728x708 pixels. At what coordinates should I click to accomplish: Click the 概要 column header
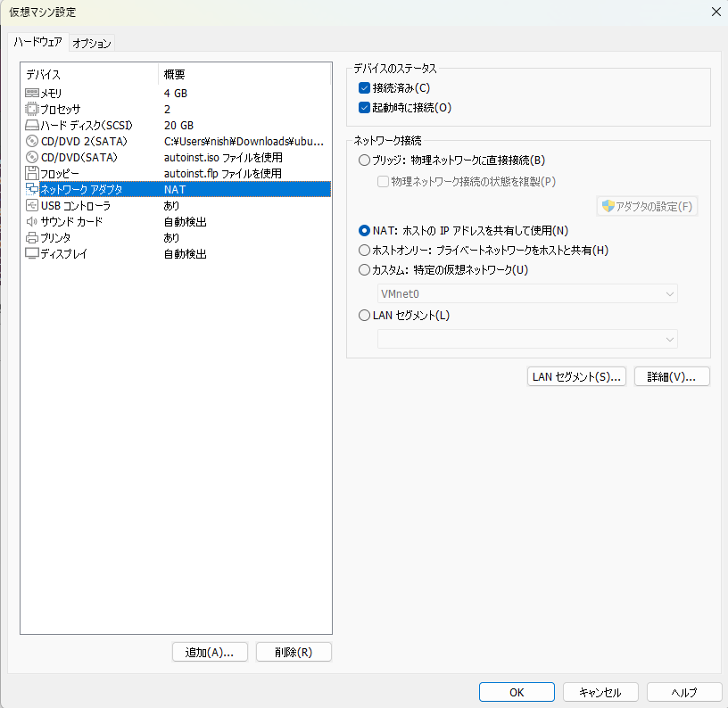tap(244, 74)
